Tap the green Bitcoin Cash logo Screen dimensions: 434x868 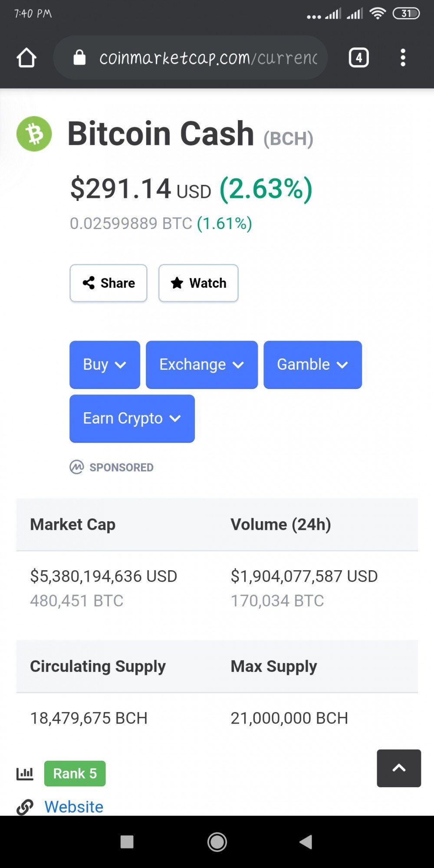tap(34, 134)
